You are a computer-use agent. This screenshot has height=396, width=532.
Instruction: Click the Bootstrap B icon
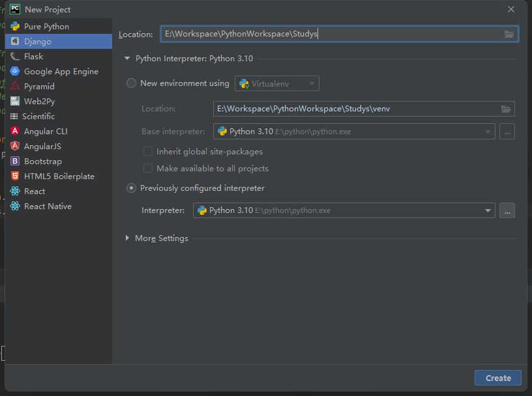[15, 161]
